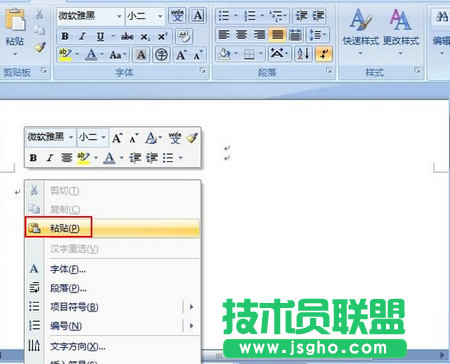Open the phonetic guide (wén 文) in the ribbon font group
The height and width of the screenshot is (364, 450).
coord(177,16)
